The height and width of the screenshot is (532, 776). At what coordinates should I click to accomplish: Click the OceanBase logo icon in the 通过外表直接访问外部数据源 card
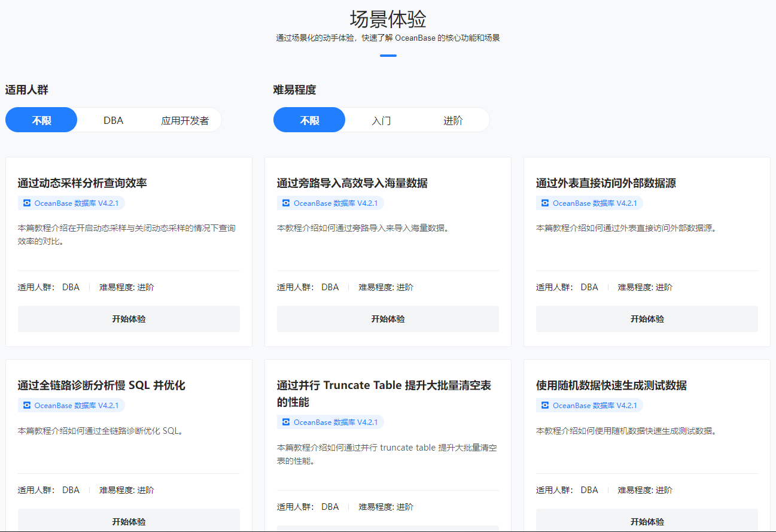tap(544, 203)
